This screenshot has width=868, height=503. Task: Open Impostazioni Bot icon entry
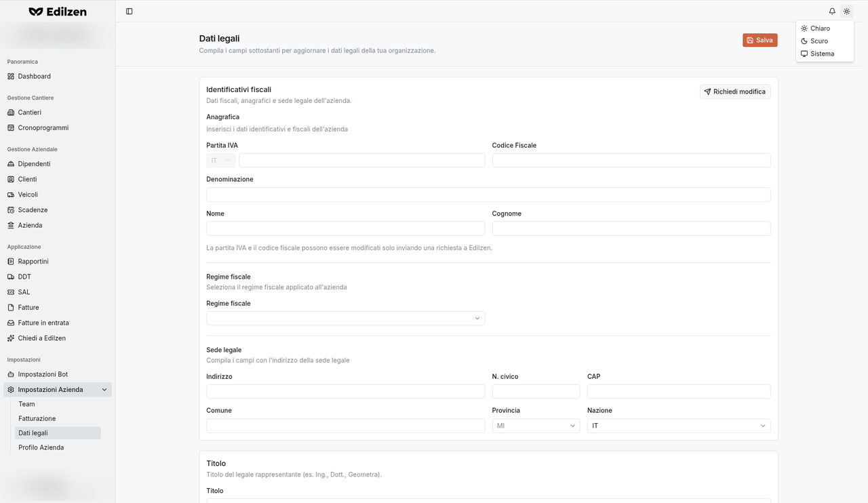[11, 374]
